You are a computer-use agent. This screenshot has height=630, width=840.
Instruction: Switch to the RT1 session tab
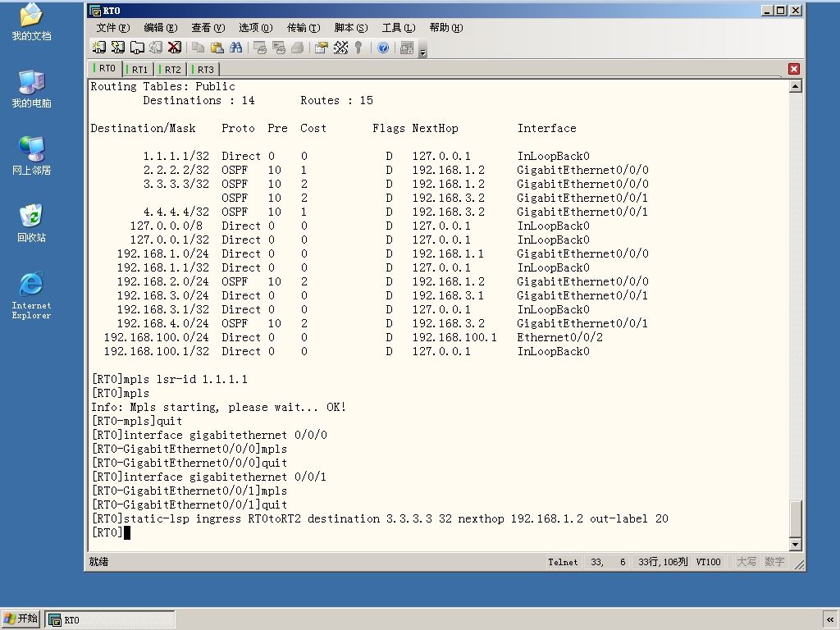(139, 70)
